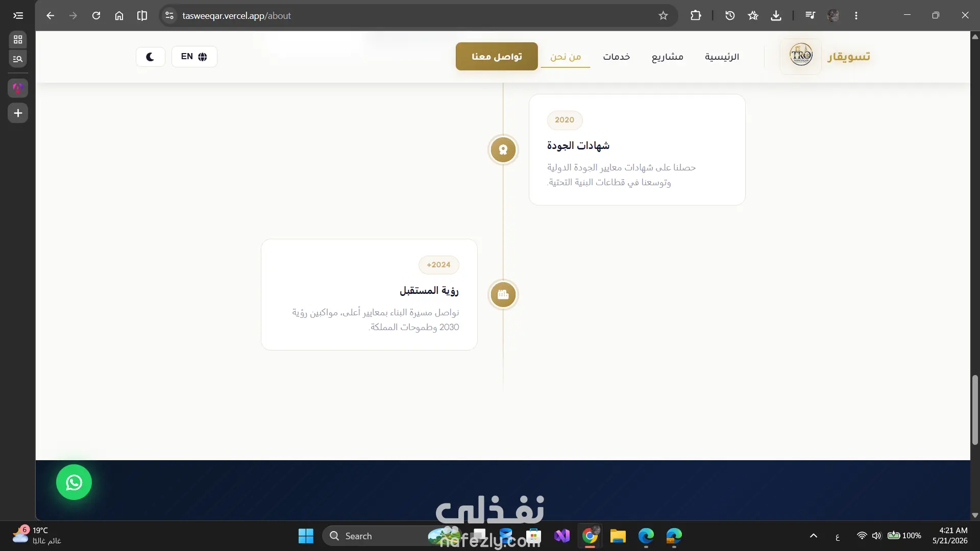Viewport: 980px width, 551px height.
Task: Open the Windows Start menu
Action: pos(306,536)
